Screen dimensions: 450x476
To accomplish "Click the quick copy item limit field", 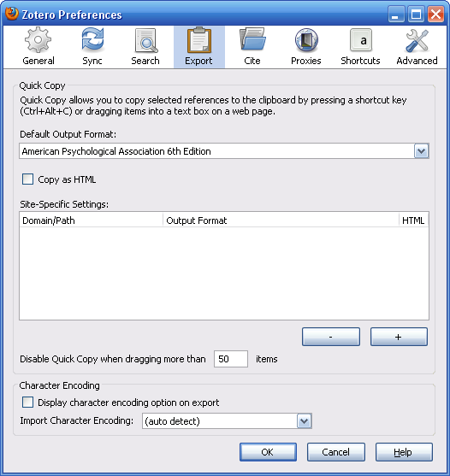I will [231, 359].
